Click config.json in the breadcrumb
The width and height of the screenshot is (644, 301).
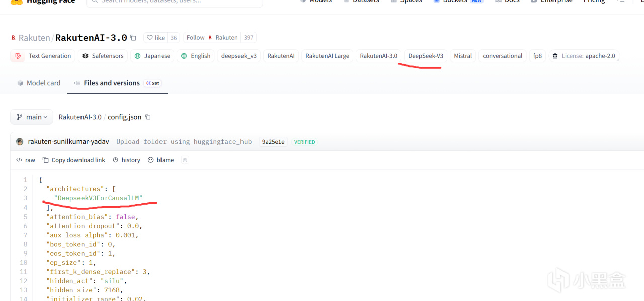pos(125,117)
